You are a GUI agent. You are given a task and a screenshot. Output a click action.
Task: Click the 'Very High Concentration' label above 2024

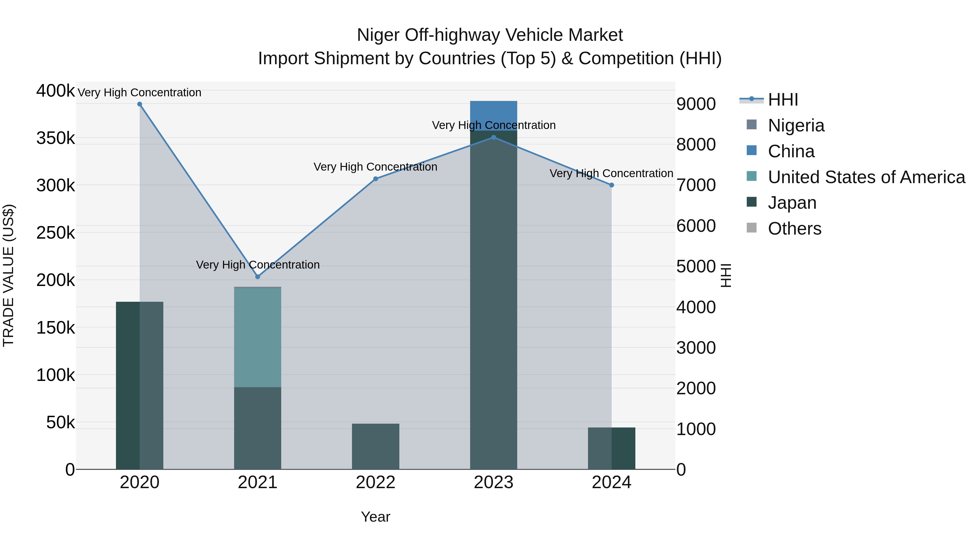point(611,173)
